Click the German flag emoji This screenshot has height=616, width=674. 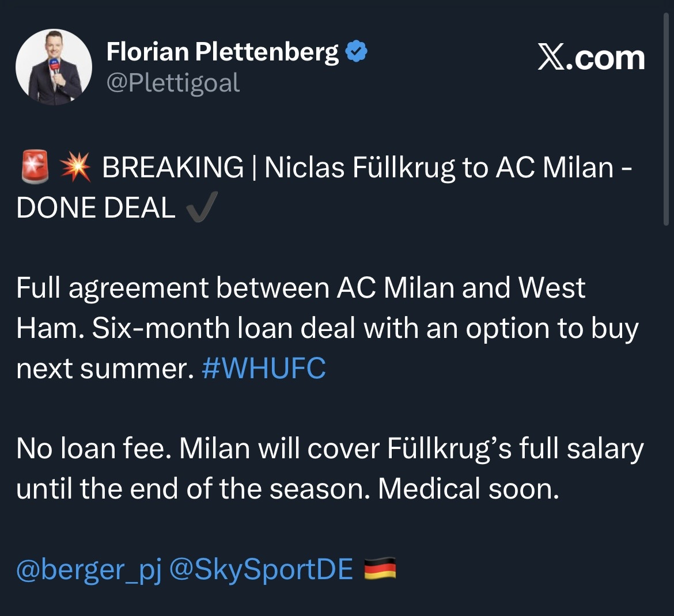click(x=380, y=570)
